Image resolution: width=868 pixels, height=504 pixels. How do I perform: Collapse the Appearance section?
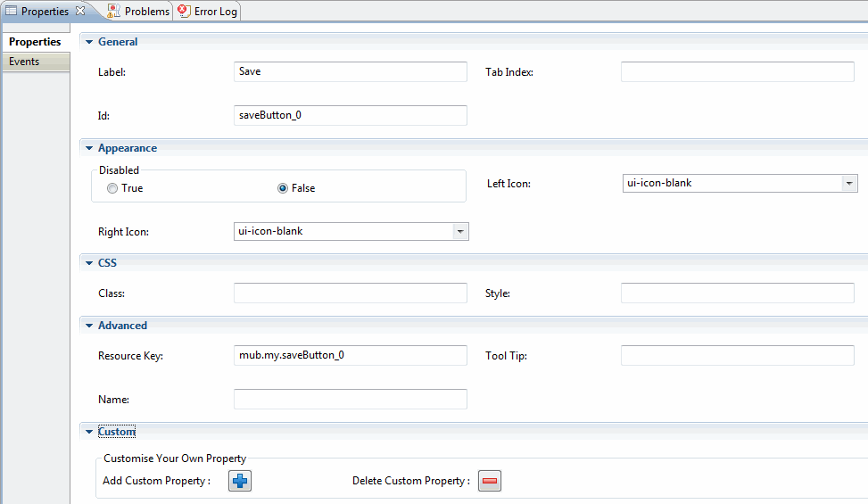[x=89, y=148]
